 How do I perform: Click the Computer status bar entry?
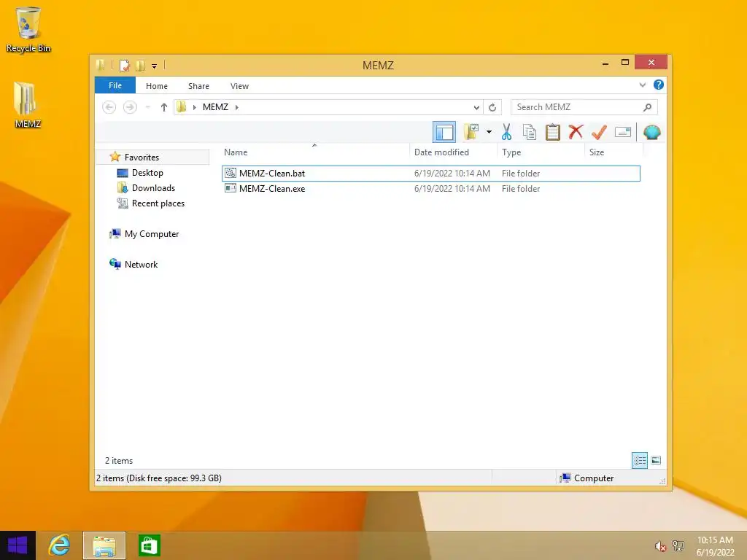(x=587, y=478)
